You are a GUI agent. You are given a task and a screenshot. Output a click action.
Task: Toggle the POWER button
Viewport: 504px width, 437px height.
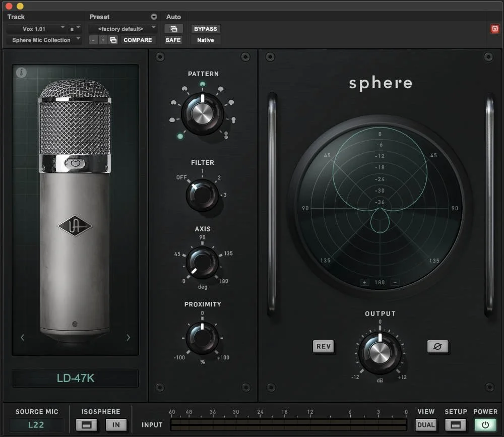coord(485,425)
